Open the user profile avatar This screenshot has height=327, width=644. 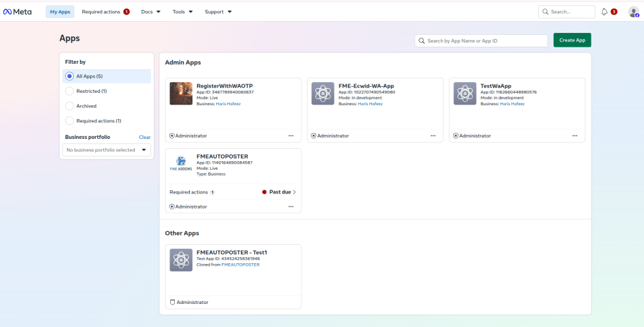point(633,12)
